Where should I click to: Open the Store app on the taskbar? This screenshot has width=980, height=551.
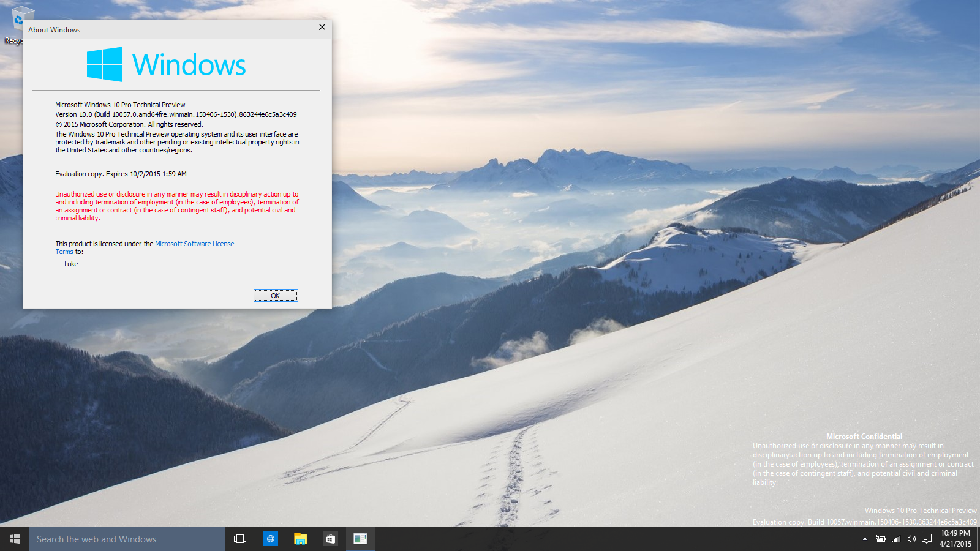(330, 539)
